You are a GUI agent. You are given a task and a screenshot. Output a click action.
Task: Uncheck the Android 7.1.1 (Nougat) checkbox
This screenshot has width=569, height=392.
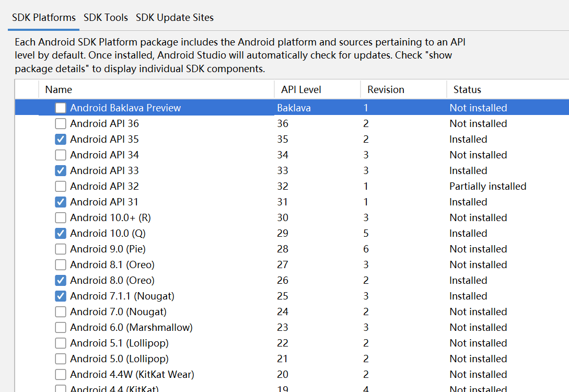(x=61, y=296)
